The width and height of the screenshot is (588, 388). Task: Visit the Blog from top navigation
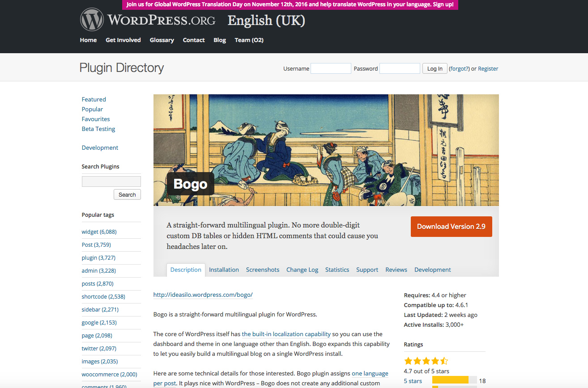pos(220,40)
